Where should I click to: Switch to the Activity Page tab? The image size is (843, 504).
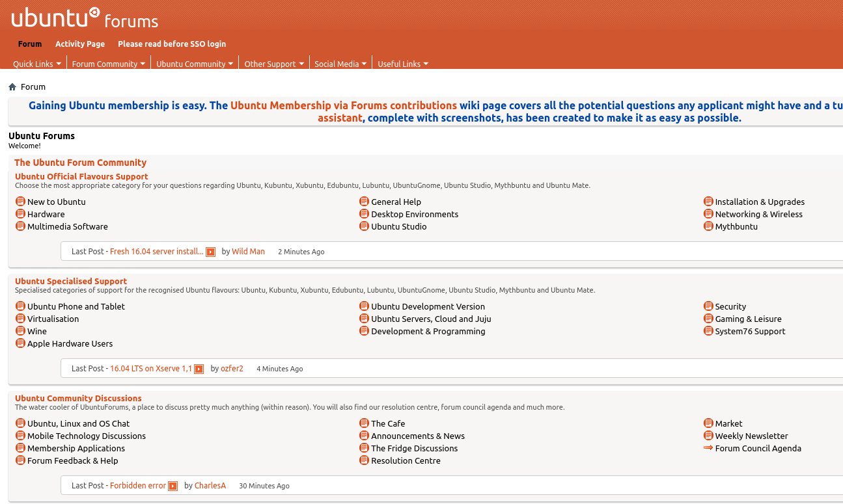click(x=80, y=44)
